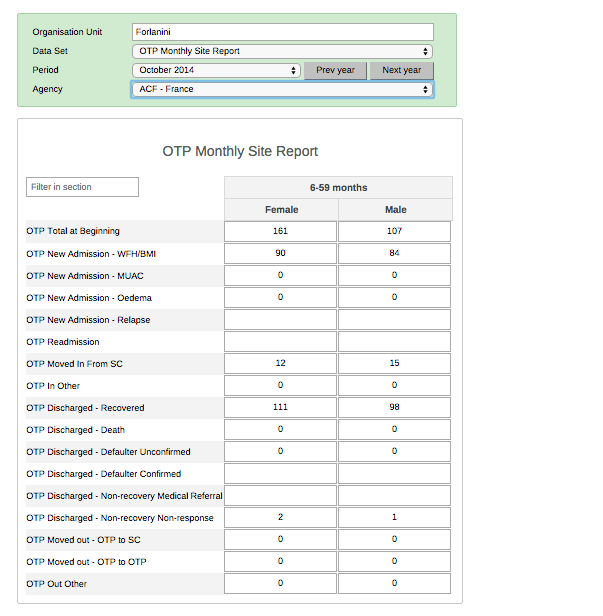The image size is (603, 616).
Task: Select Female OTP Out Other cell
Action: coord(281,583)
